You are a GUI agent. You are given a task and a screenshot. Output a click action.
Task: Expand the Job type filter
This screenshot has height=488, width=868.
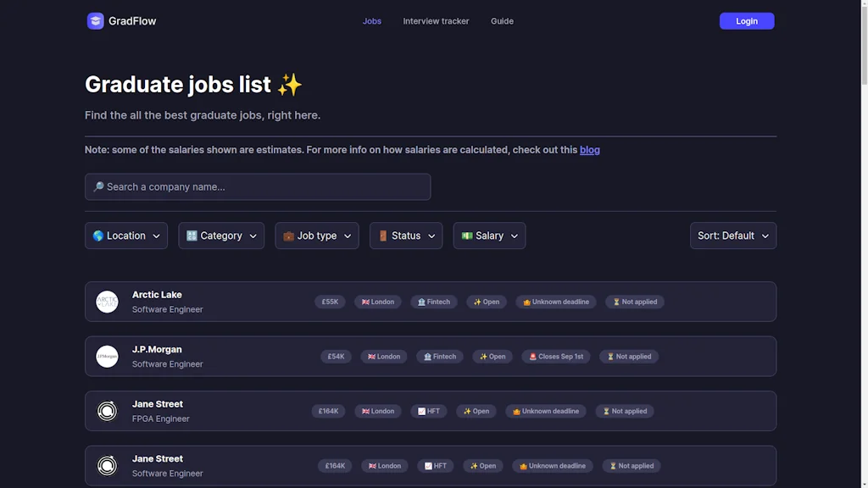316,236
